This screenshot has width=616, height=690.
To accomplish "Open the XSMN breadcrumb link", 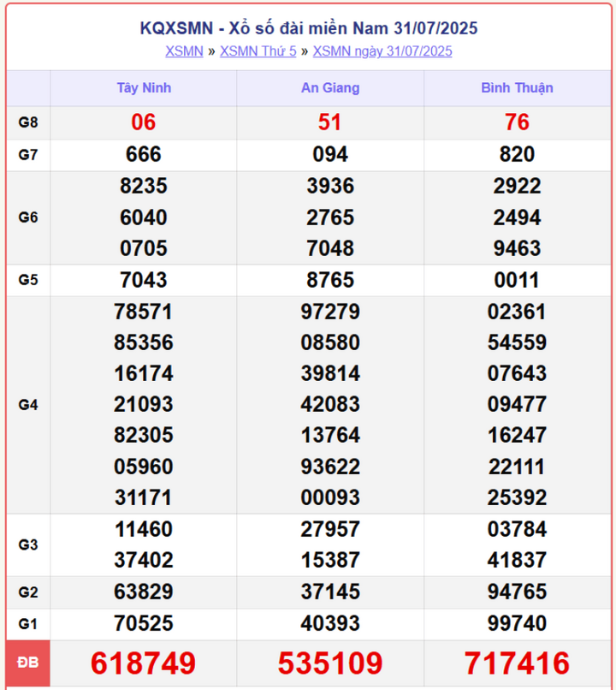I will point(184,51).
